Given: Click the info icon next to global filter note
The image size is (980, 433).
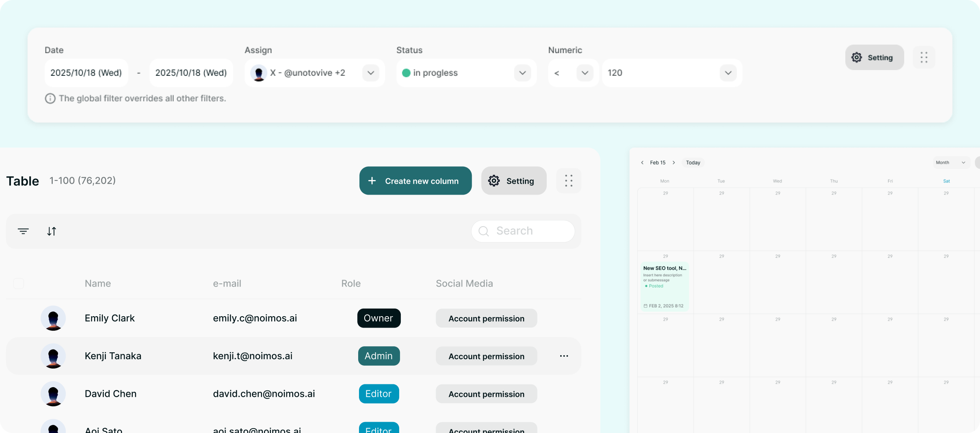Looking at the screenshot, I should (x=49, y=98).
